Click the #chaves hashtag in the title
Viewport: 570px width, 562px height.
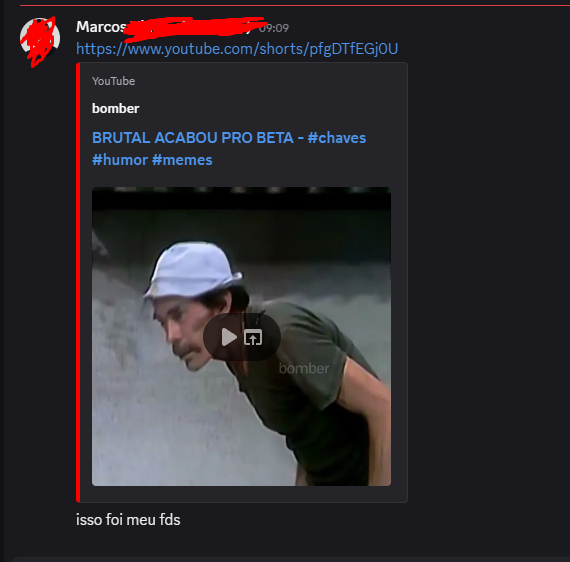tap(337, 138)
